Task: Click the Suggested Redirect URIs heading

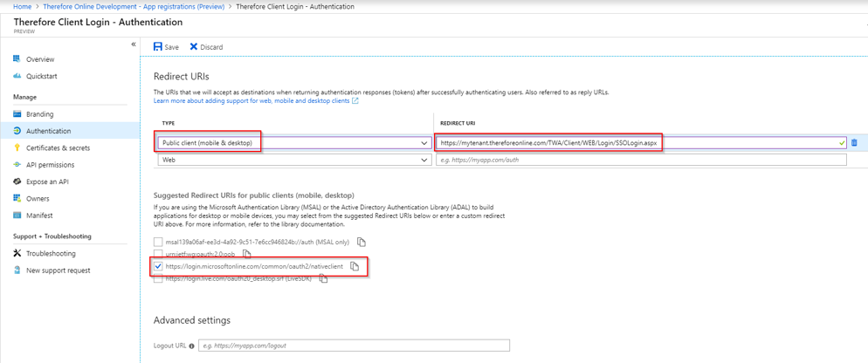Action: [x=254, y=195]
